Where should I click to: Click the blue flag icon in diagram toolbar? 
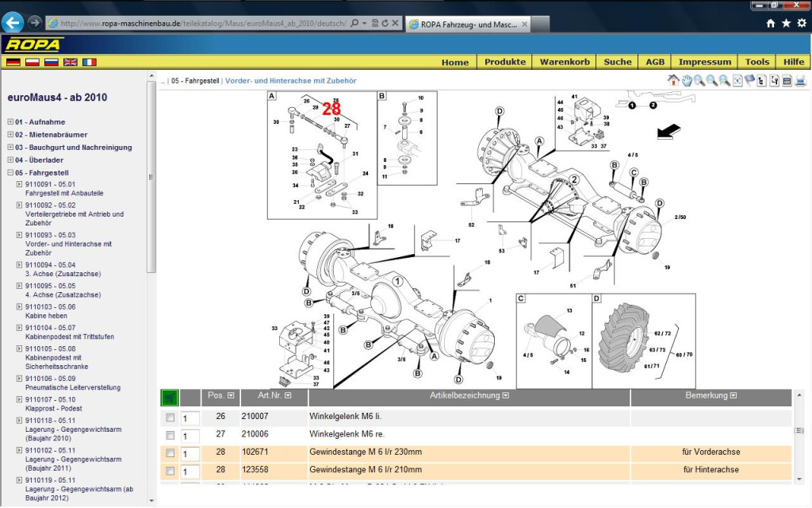click(x=750, y=80)
